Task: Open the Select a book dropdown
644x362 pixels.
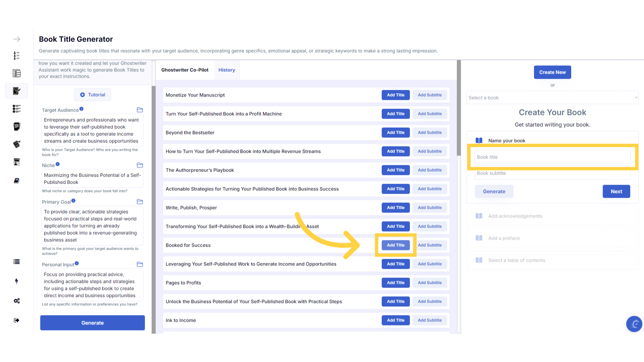Action: tap(552, 98)
